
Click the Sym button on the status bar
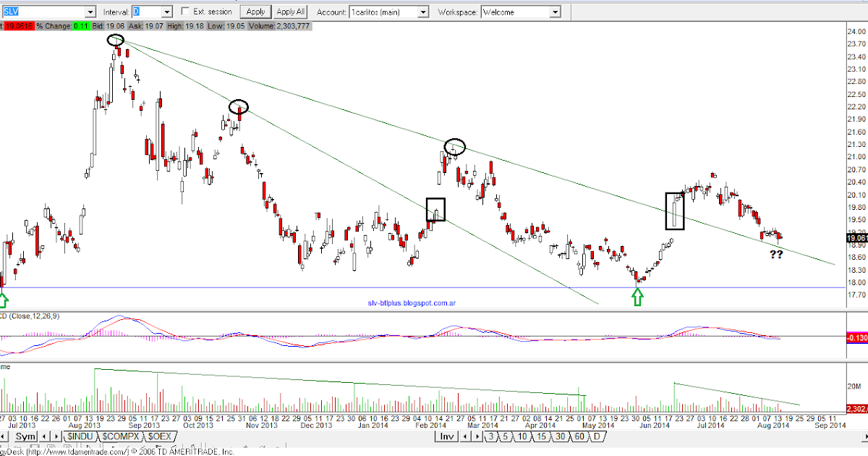(25, 436)
